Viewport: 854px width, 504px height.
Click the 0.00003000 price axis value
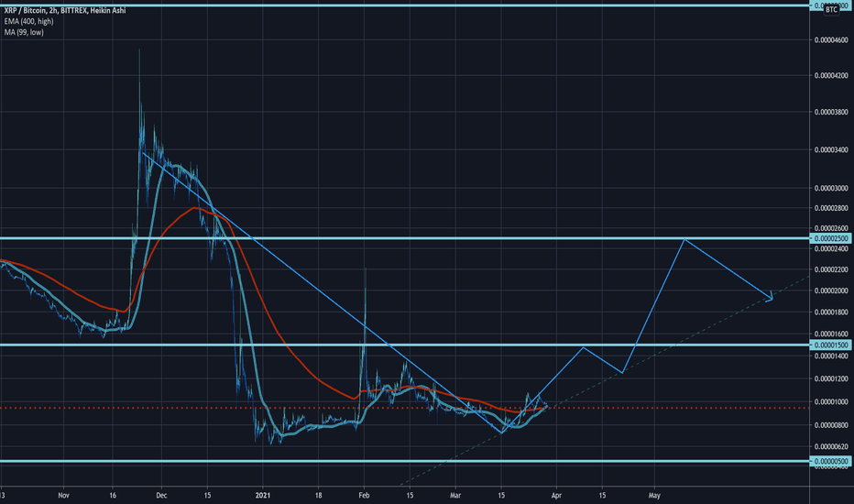(x=831, y=188)
